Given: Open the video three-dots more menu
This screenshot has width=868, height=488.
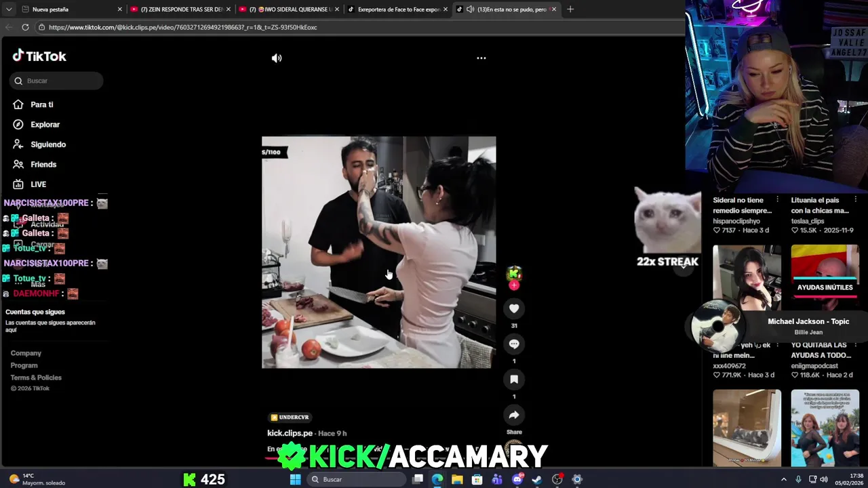Looking at the screenshot, I should 481,58.
